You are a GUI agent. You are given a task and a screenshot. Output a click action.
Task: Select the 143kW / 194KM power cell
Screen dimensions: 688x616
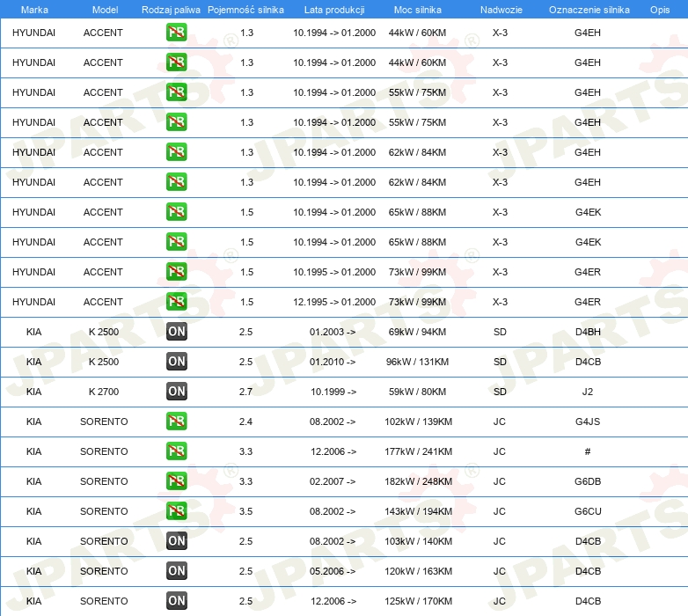click(x=418, y=511)
